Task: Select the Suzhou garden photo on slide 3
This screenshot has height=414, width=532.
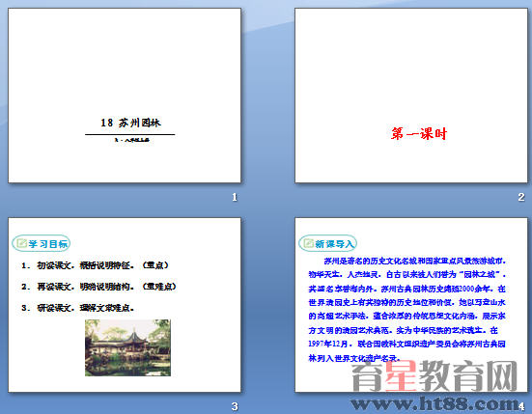Action: coord(127,347)
